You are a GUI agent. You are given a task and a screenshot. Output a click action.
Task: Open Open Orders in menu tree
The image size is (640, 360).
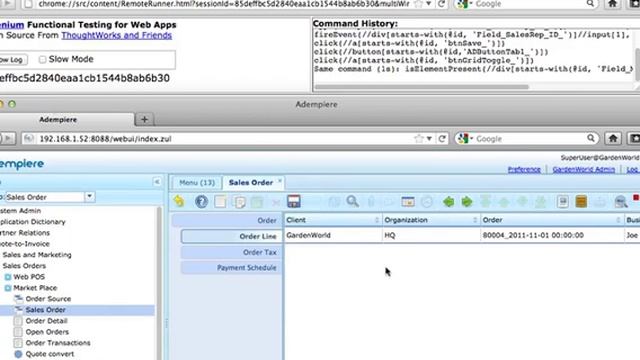click(47, 332)
